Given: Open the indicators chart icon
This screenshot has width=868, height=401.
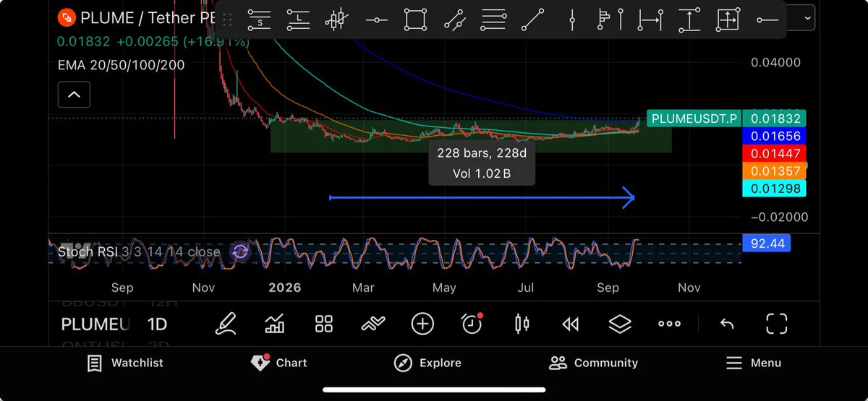Looking at the screenshot, I should [275, 324].
